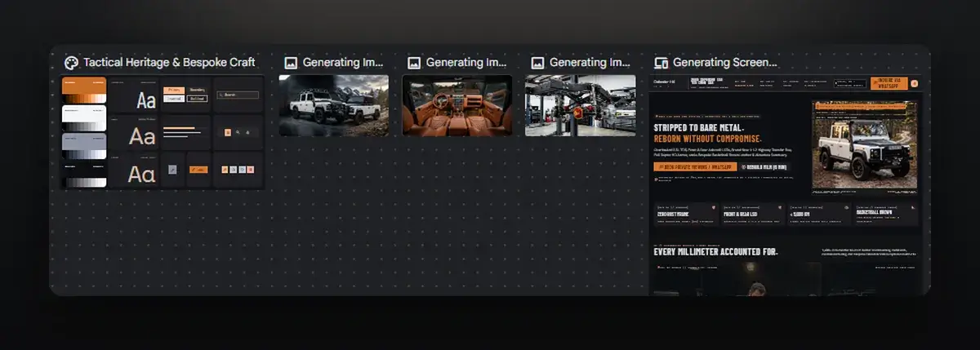Click the palette icon beside Tactical Heritage title

coord(71,62)
